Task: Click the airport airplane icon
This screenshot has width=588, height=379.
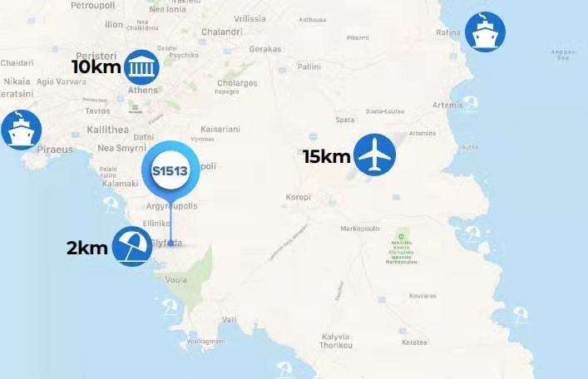Action: [x=374, y=155]
